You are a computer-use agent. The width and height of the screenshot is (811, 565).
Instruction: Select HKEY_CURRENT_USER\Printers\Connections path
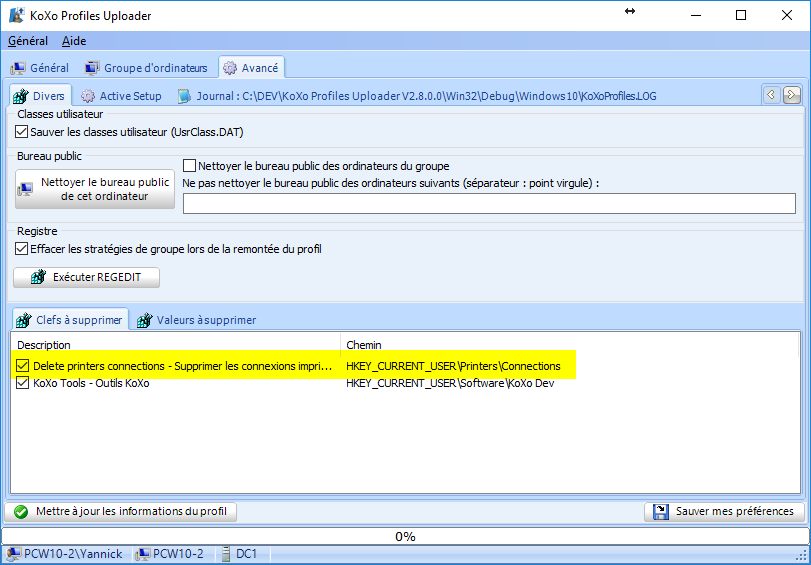pyautogui.click(x=453, y=366)
